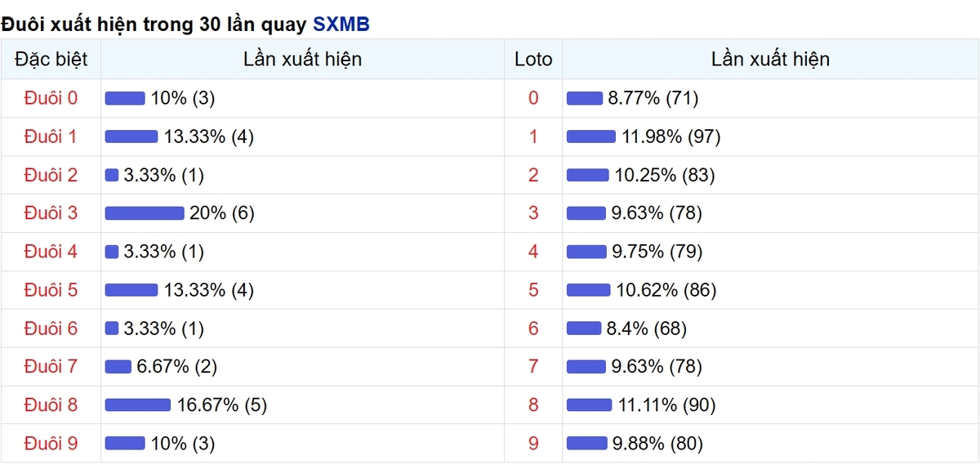The image size is (980, 465).
Task: Click the blue bar for Đuôi 3 at 20%
Action: tap(145, 213)
